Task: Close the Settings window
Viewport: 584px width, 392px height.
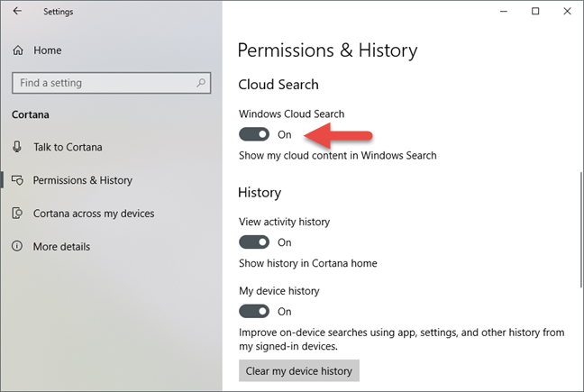Action: pyautogui.click(x=567, y=11)
